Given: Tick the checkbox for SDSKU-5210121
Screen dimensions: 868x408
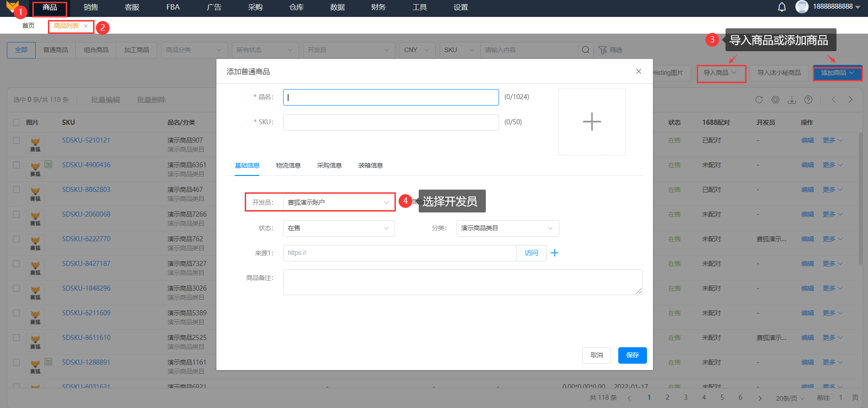Looking at the screenshot, I should click(x=16, y=140).
